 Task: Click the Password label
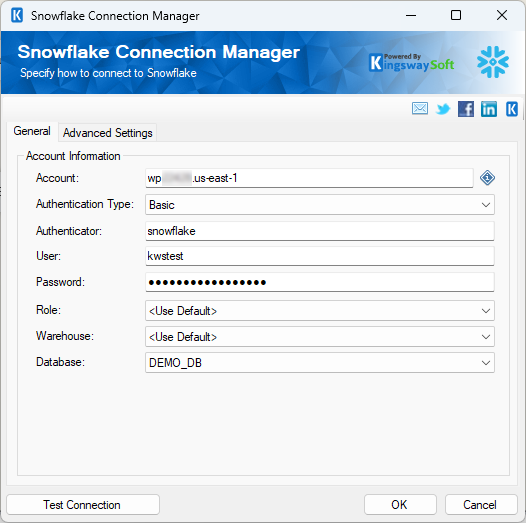60,282
